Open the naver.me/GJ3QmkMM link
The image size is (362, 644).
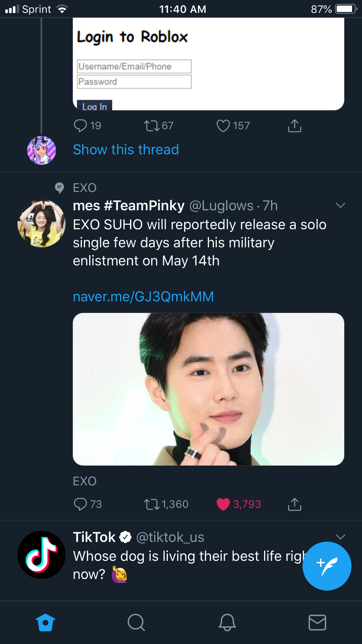pyautogui.click(x=143, y=297)
